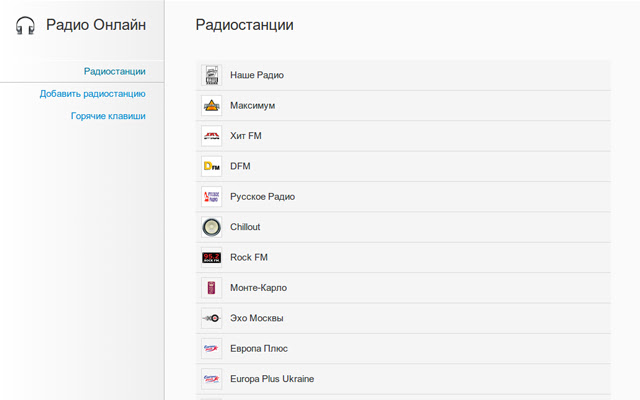The height and width of the screenshot is (400, 640).
Task: Click the Монте-Карло station logo
Action: tap(211, 288)
